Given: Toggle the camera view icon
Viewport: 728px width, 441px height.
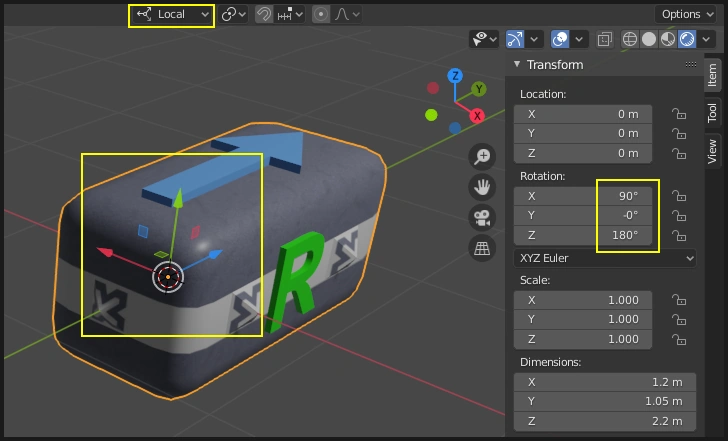Looking at the screenshot, I should tap(483, 217).
